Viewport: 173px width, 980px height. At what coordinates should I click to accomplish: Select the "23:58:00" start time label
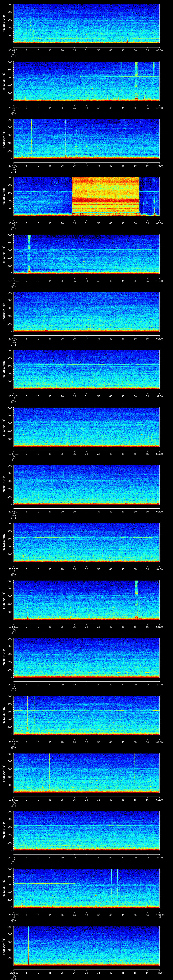pos(13,857)
